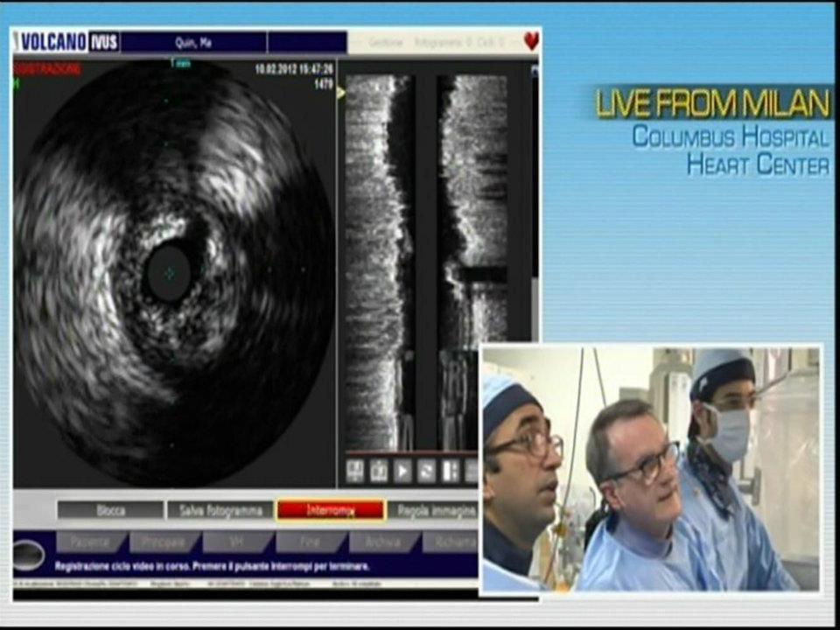The height and width of the screenshot is (630, 840).
Task: Click the loop/refresh playback icon
Action: click(x=426, y=471)
